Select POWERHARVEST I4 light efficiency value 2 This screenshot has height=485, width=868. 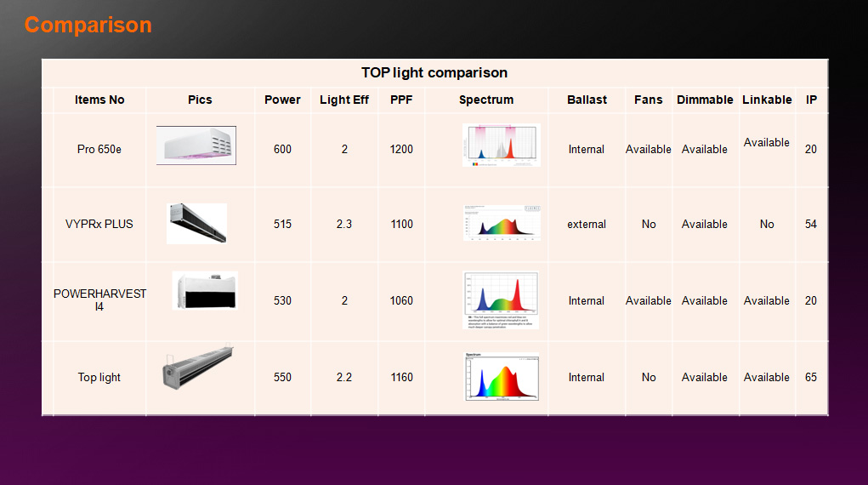click(344, 300)
